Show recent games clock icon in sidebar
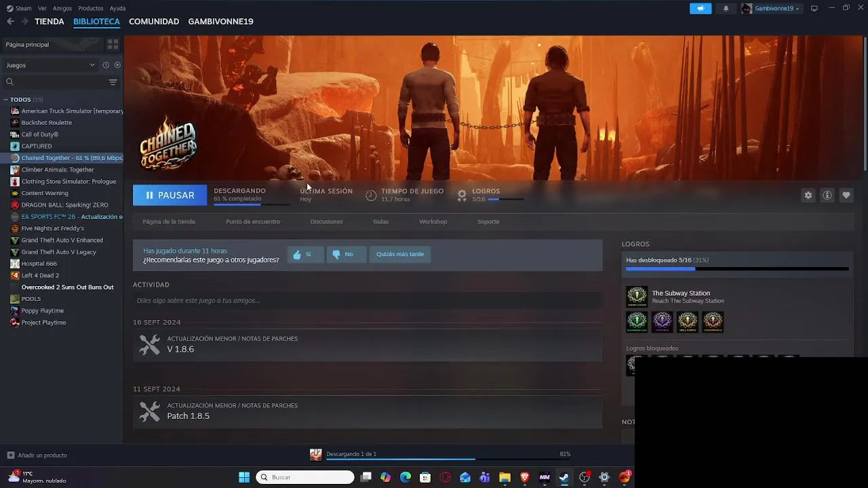This screenshot has width=868, height=488. click(x=106, y=65)
